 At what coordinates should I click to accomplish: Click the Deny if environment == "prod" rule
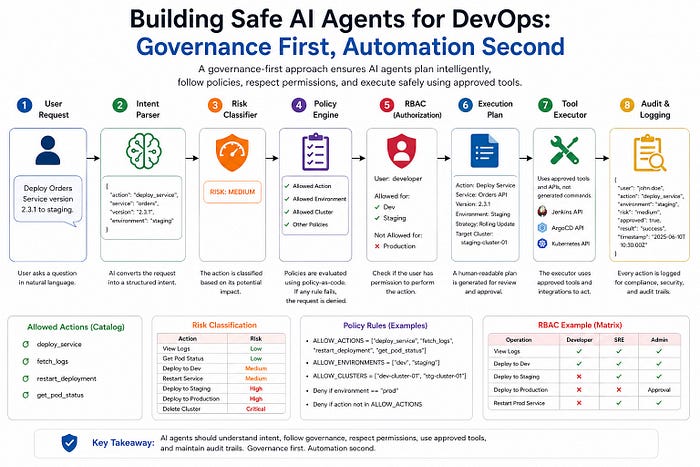point(355,391)
